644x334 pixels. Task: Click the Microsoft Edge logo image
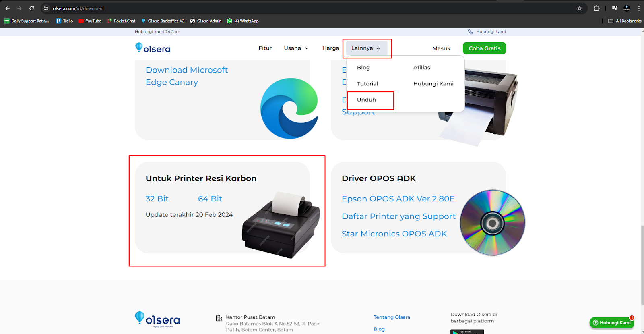[289, 108]
